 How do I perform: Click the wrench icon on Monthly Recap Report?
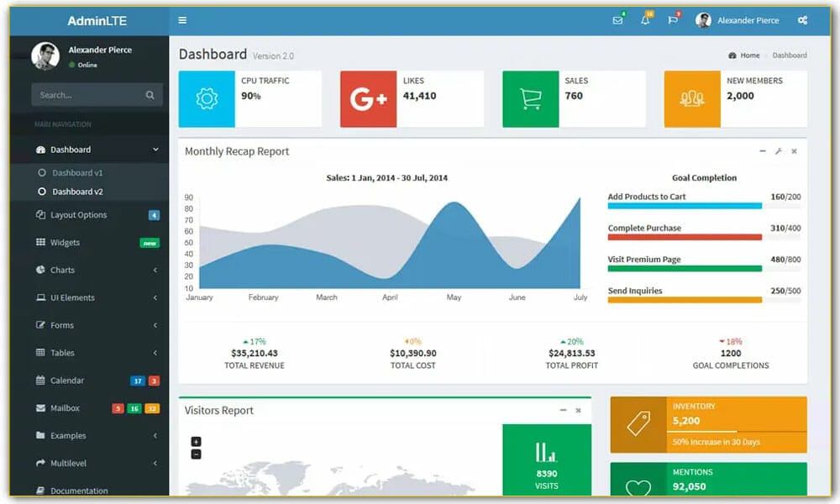coord(777,152)
